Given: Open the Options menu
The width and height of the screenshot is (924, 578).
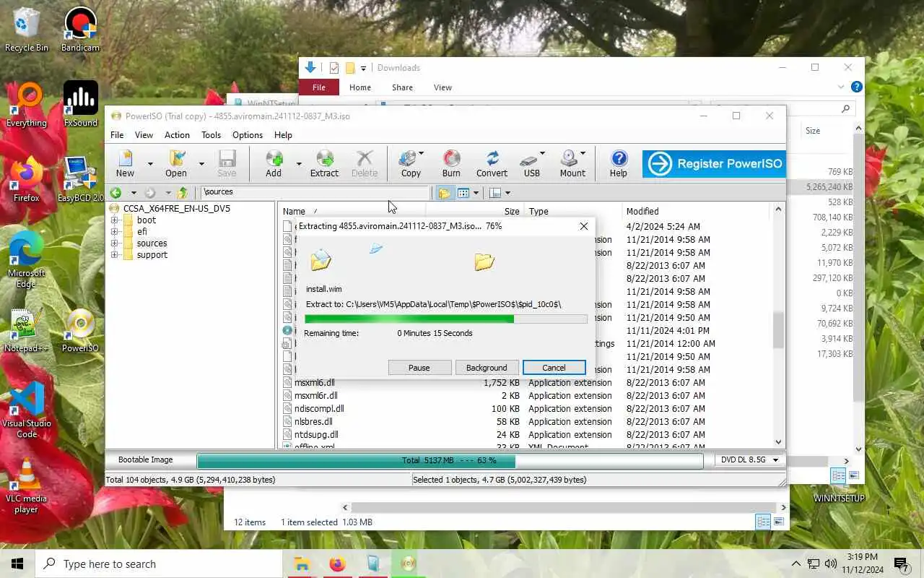Looking at the screenshot, I should point(248,135).
